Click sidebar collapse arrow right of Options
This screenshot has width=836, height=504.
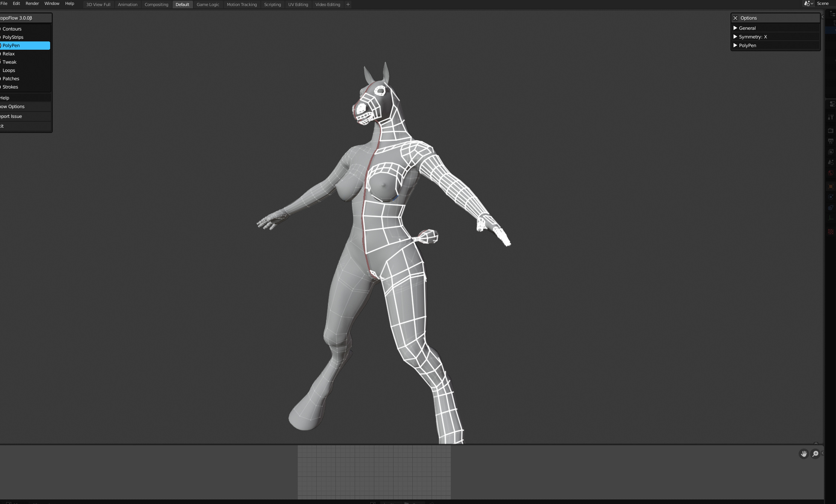point(822,17)
